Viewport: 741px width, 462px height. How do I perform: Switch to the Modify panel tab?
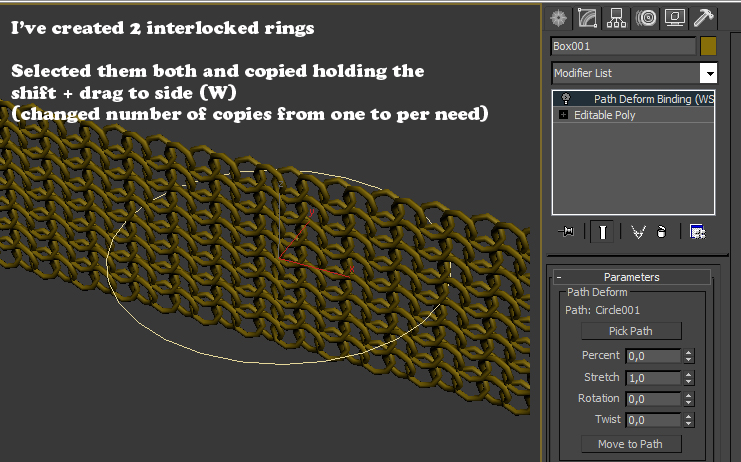coord(587,18)
